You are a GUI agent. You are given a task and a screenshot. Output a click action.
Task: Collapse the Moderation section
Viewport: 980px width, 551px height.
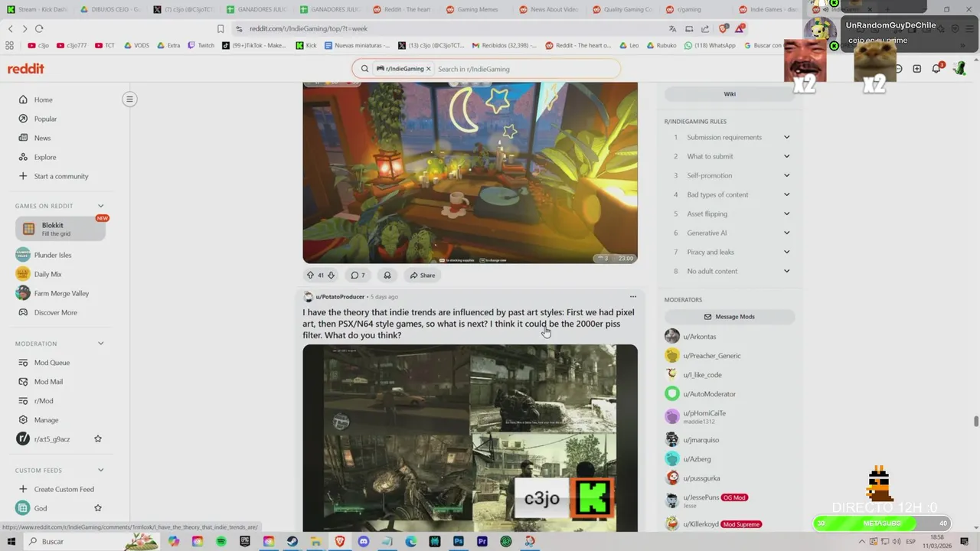coord(100,344)
